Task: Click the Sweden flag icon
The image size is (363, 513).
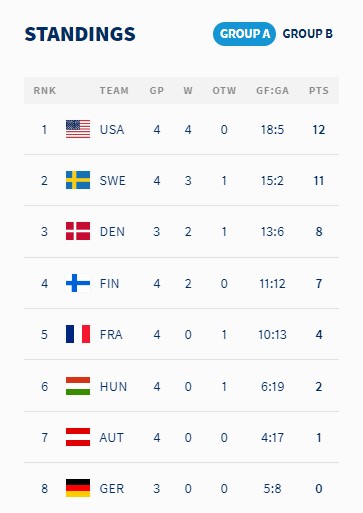Action: point(78,180)
